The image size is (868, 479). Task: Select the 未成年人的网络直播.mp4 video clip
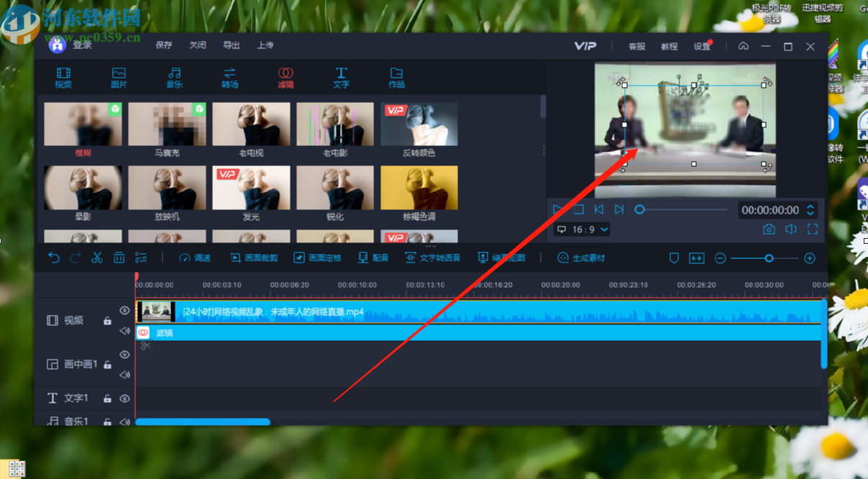point(479,312)
